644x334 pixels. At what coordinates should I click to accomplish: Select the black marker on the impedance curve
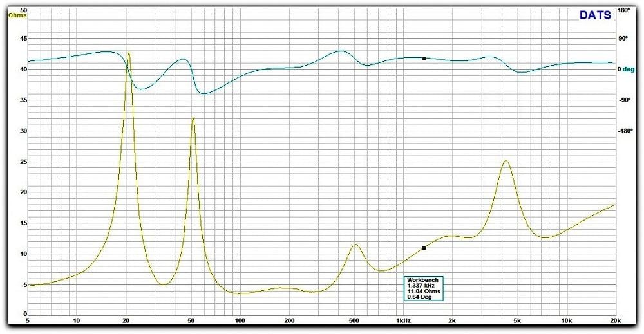(424, 248)
